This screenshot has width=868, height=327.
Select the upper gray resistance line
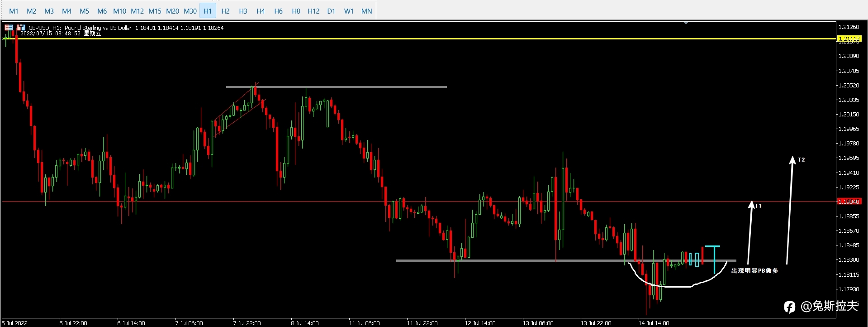tap(336, 87)
